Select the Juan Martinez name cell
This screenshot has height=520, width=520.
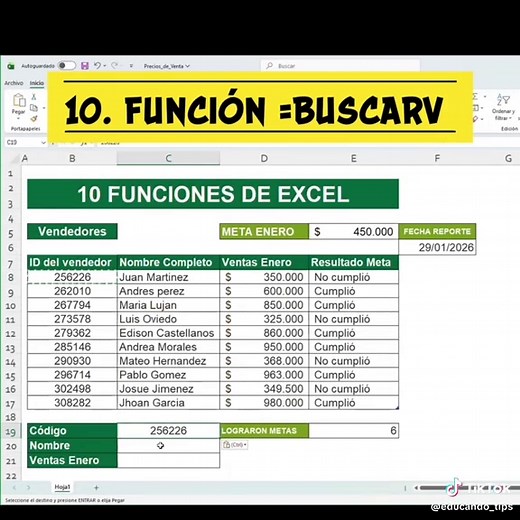point(168,277)
